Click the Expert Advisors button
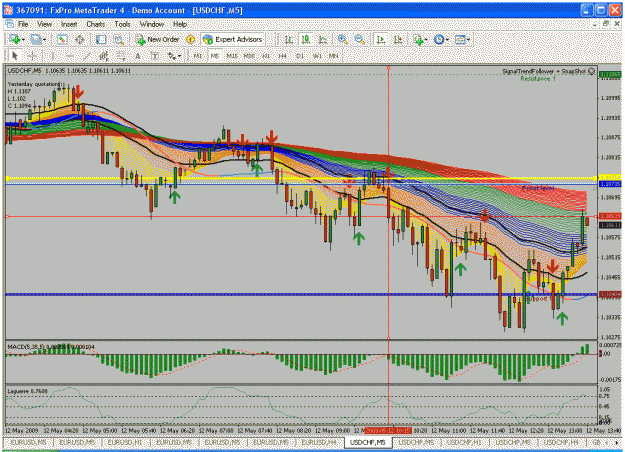625x452 pixels. tap(232, 39)
